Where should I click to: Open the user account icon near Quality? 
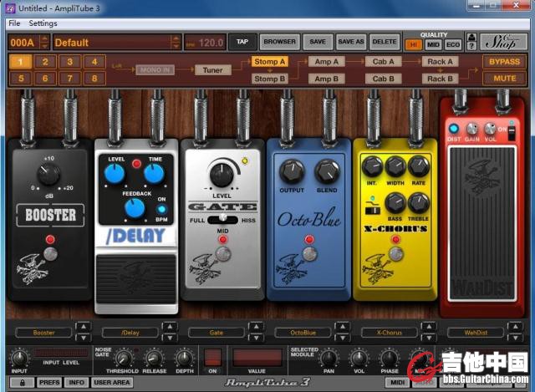click(x=471, y=37)
